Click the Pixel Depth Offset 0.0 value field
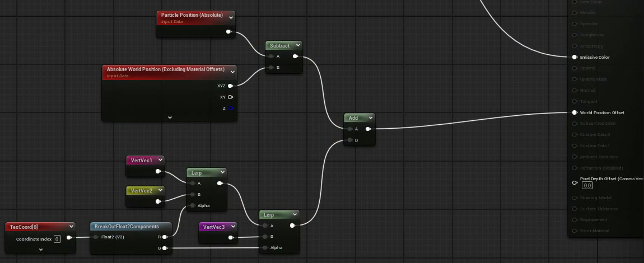 pyautogui.click(x=587, y=185)
